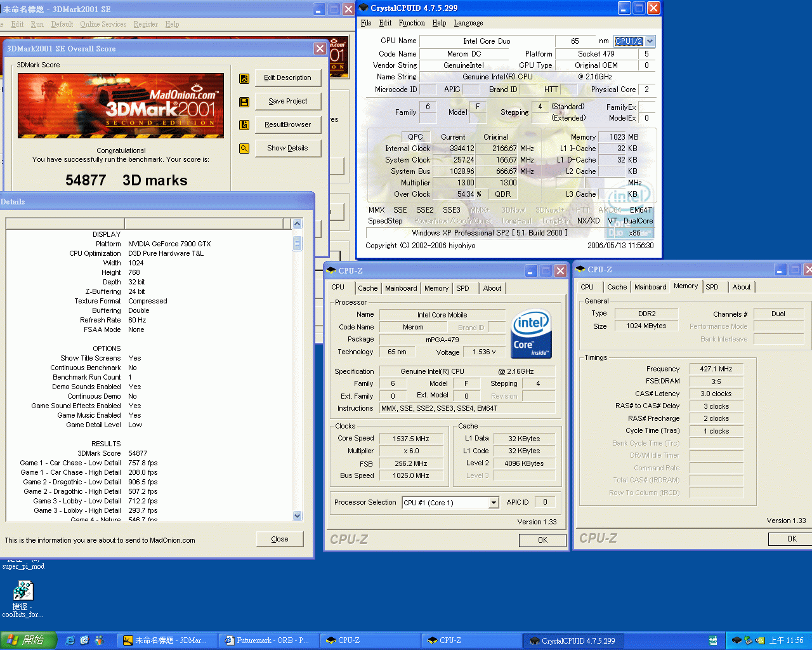The height and width of the screenshot is (650, 812).
Task: Click the Frequency field showing 427.1 MHz
Action: (x=716, y=369)
